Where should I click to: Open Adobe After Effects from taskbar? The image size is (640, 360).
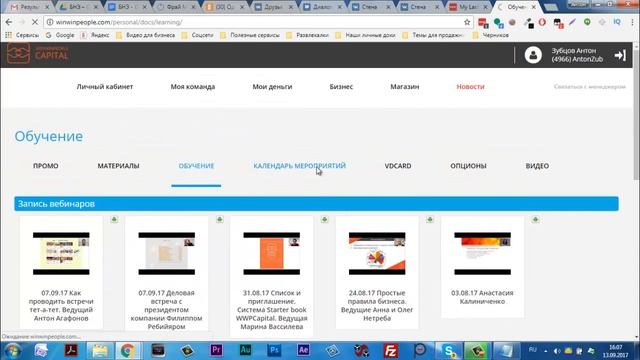click(303, 350)
